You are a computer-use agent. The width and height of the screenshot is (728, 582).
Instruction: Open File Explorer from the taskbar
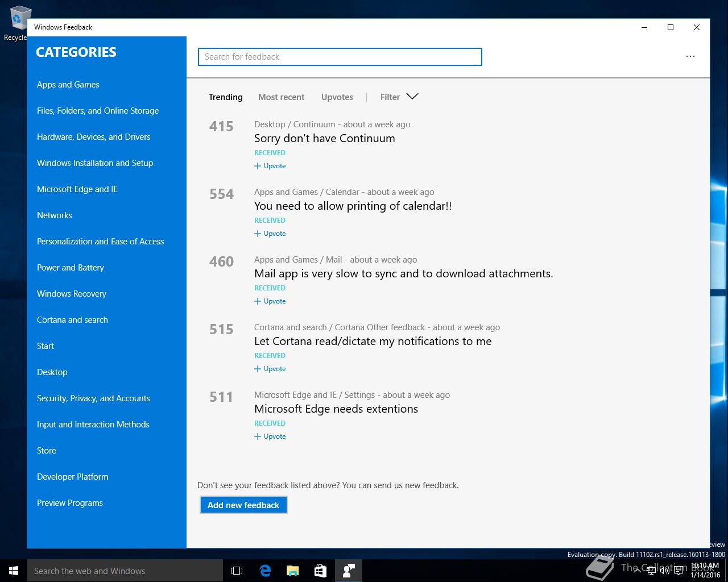(x=293, y=571)
